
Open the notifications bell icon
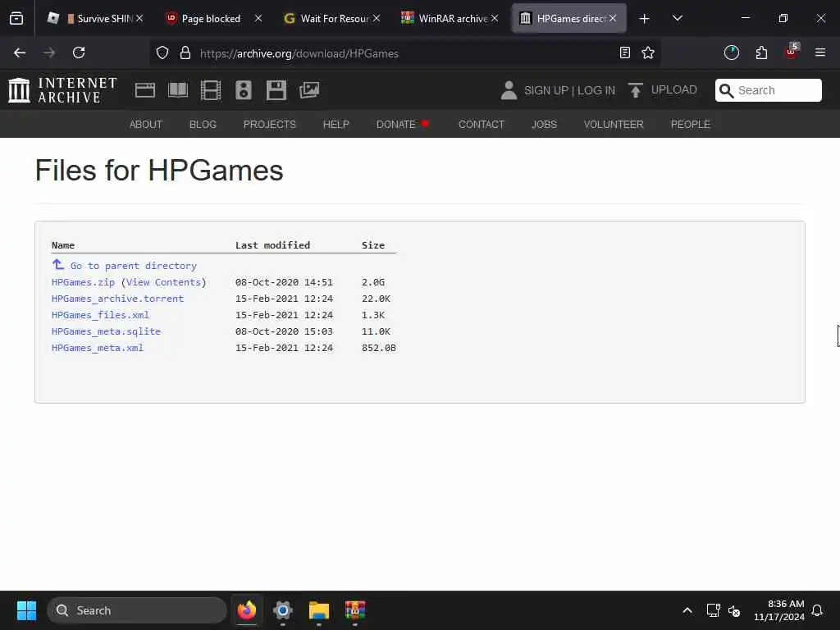[818, 610]
